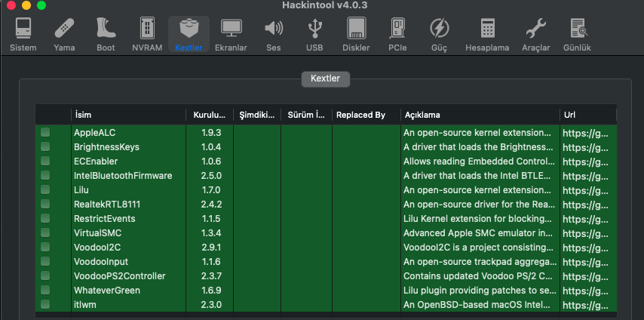Image resolution: width=644 pixels, height=320 pixels.
Task: Enable the Lilu kext checkbox
Action: point(45,189)
